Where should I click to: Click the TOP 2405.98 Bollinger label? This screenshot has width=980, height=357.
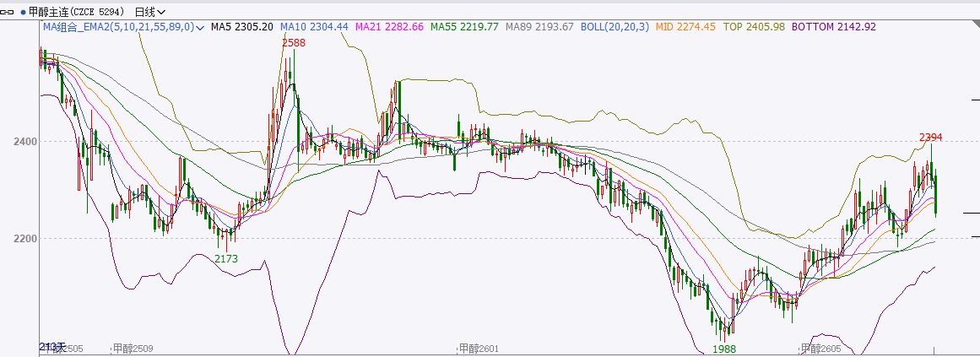(755, 27)
